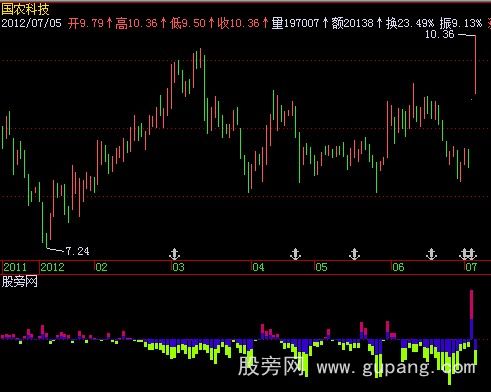Select the volume figure 量197007
The image size is (491, 392).
[x=295, y=23]
